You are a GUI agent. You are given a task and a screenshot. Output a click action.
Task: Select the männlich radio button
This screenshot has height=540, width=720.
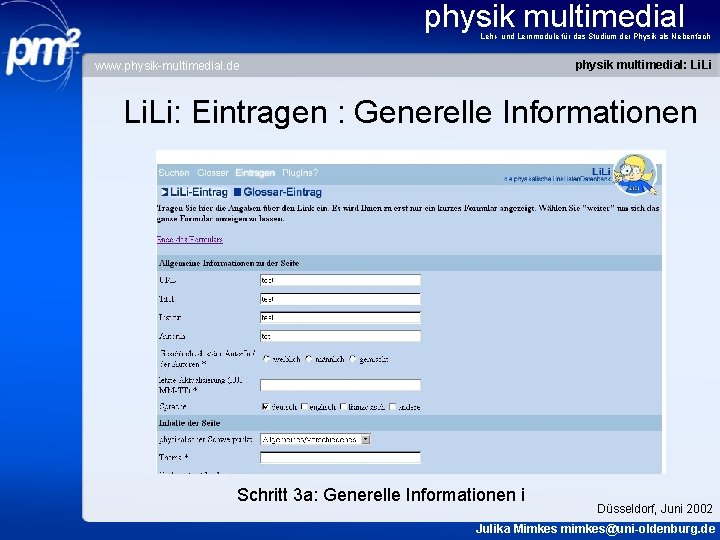click(x=309, y=359)
